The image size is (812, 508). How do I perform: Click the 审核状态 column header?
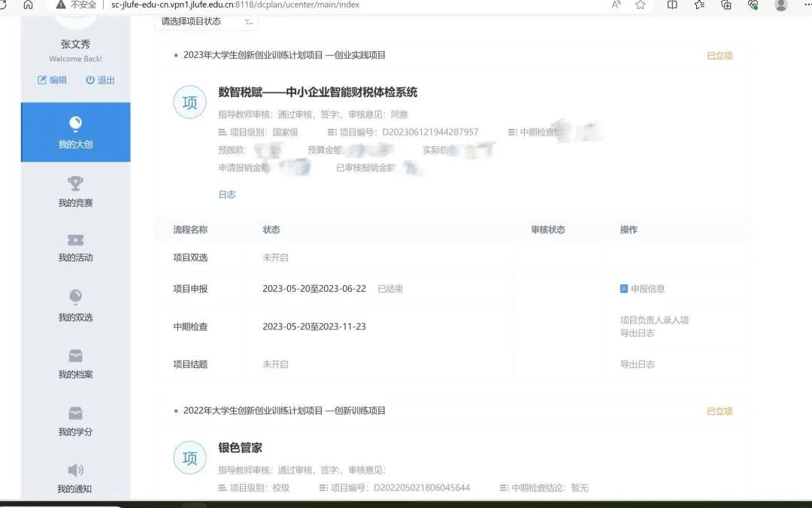[x=548, y=230]
